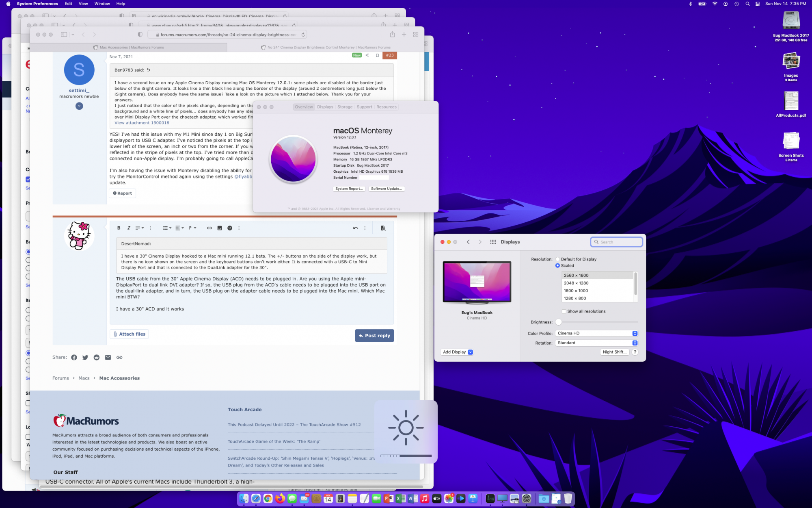
Task: Expand settimi_ user info chevron
Action: click(79, 106)
